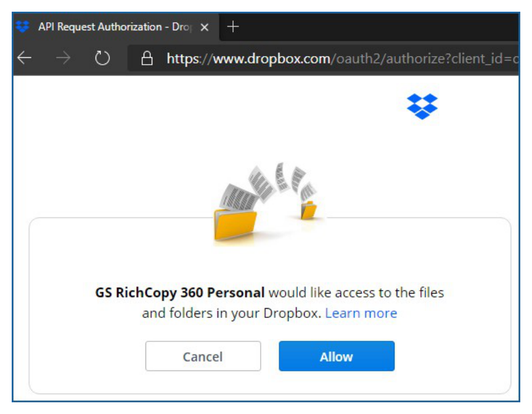Select the API Request Authorization tab
Image resolution: width=532 pixels, height=414 pixels.
click(116, 26)
